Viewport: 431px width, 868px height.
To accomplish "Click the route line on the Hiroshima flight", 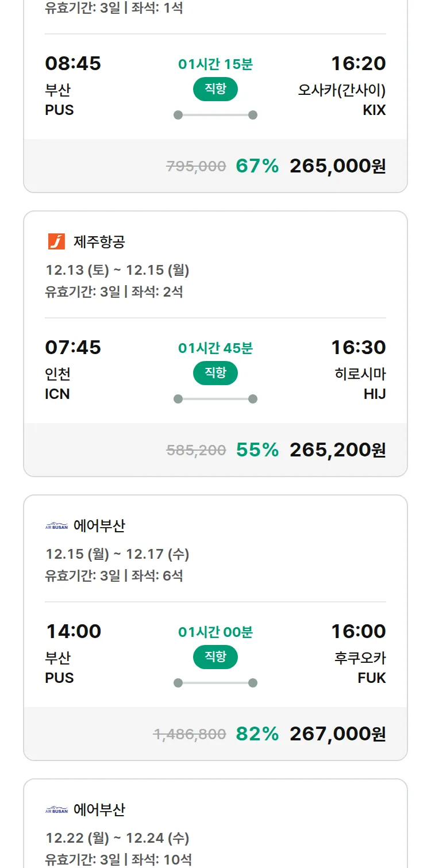I will (x=215, y=399).
